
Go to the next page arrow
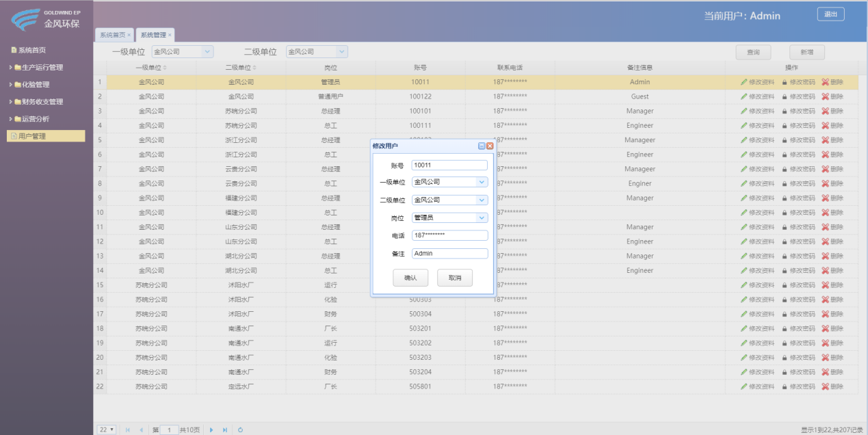click(211, 430)
